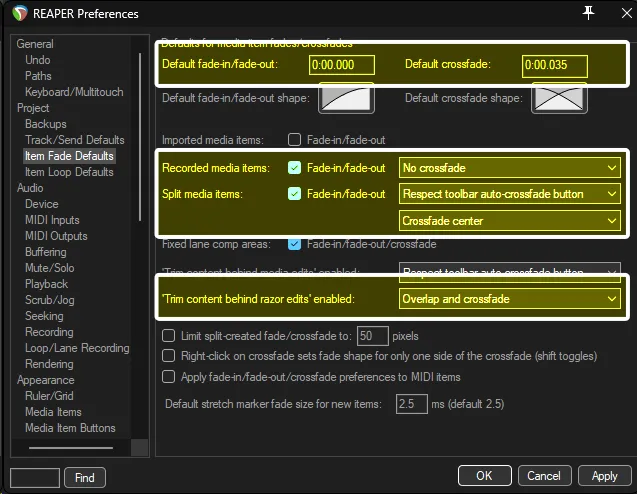Open Playback preferences page
The height and width of the screenshot is (494, 637).
click(x=46, y=284)
